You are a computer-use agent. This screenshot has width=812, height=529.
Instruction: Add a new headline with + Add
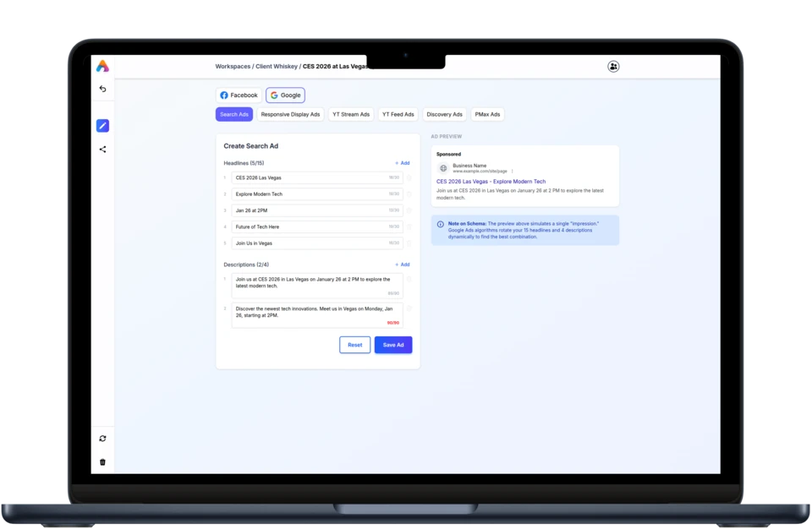403,163
